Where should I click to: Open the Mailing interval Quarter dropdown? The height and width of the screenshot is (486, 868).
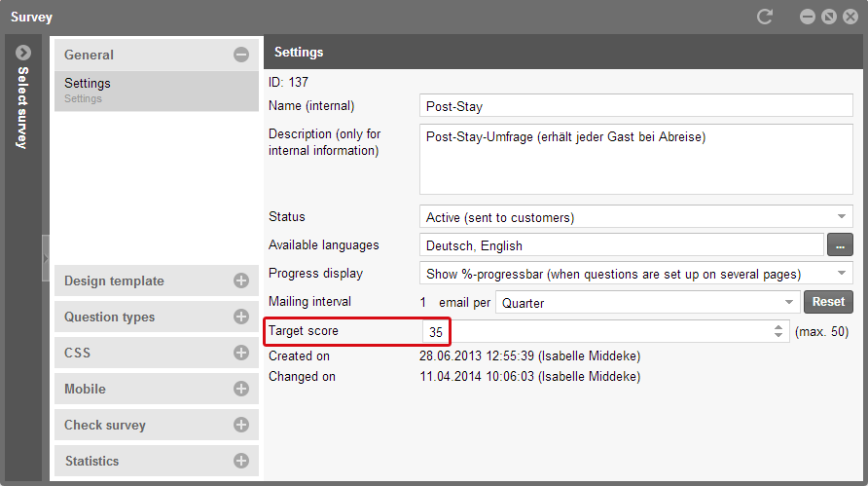648,302
